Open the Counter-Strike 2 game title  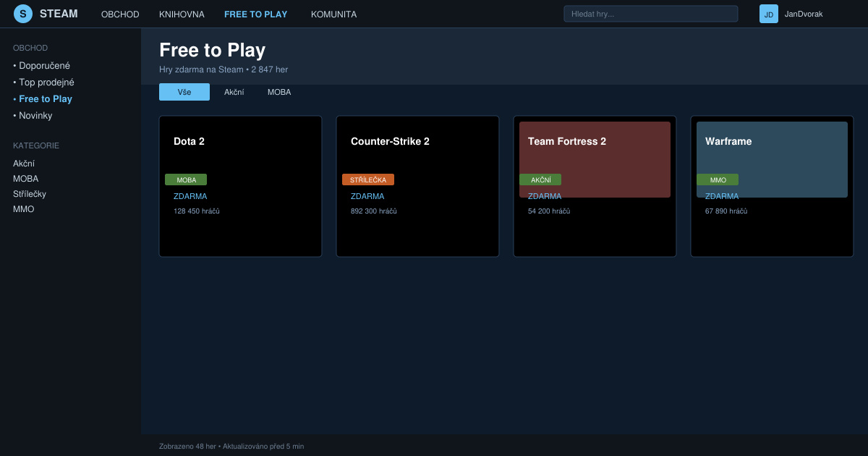(x=390, y=141)
